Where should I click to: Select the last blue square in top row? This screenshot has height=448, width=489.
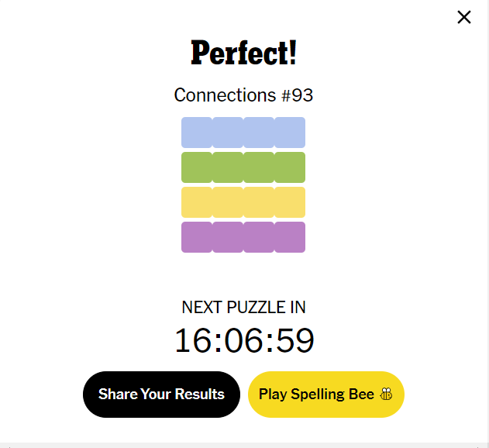coord(290,133)
